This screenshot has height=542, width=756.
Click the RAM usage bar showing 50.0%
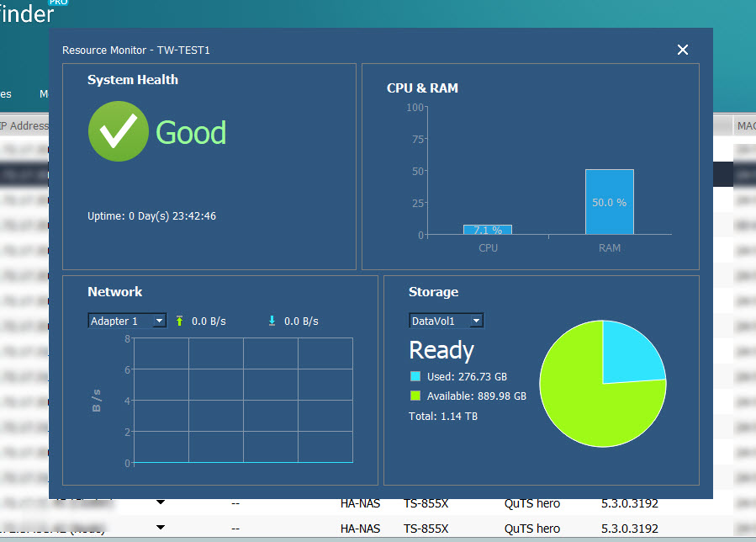pos(609,202)
